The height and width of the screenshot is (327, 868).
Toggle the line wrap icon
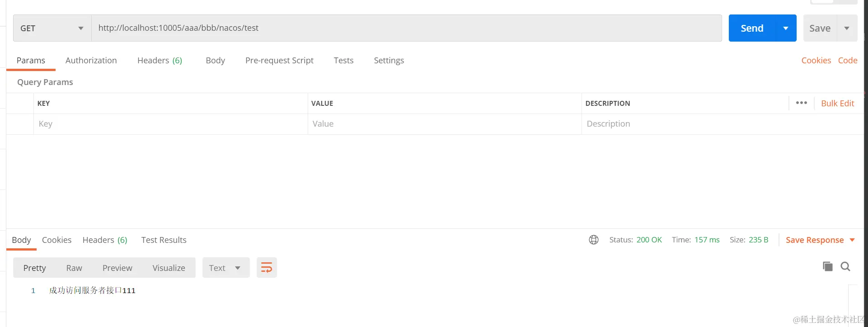[x=267, y=268]
